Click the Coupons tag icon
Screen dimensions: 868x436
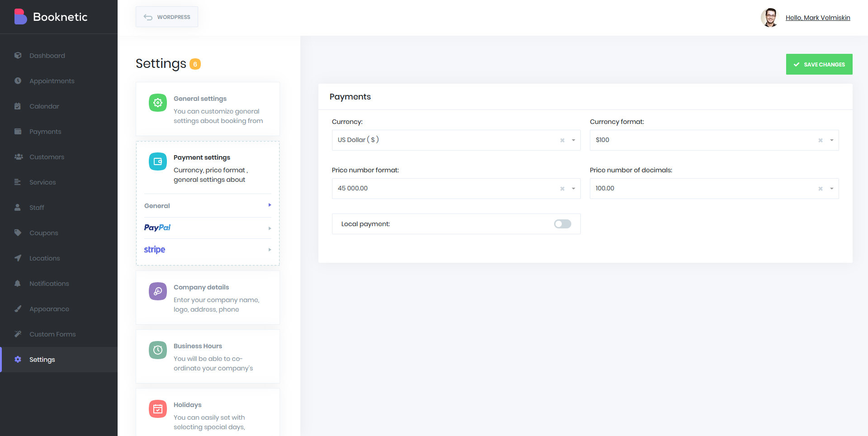click(x=18, y=232)
